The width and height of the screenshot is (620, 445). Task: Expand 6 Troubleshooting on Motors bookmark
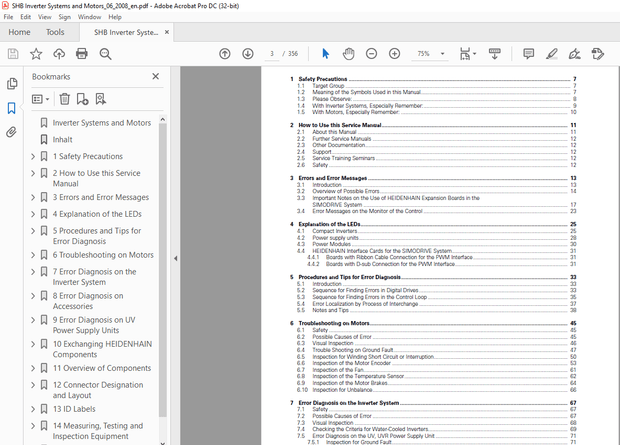click(x=33, y=255)
